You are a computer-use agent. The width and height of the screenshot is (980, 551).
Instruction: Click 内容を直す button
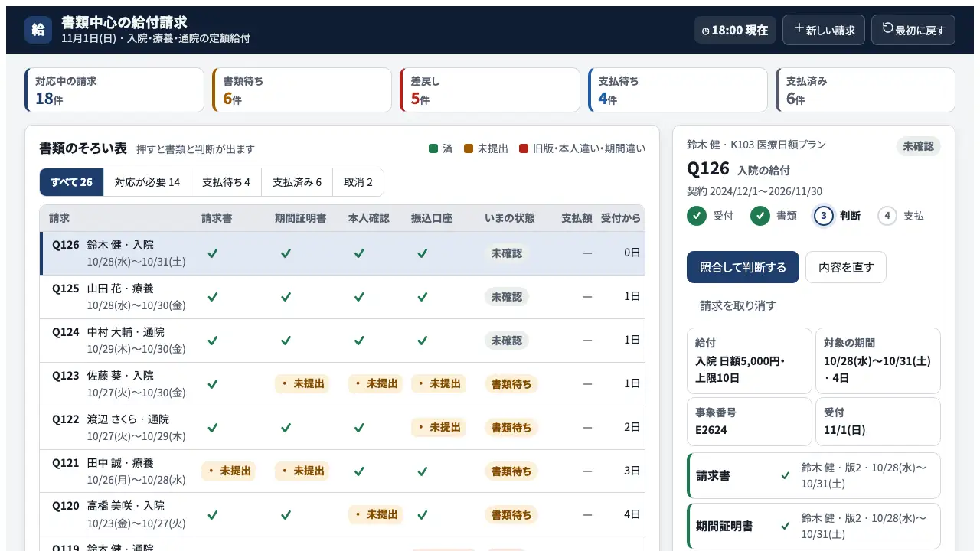846,267
